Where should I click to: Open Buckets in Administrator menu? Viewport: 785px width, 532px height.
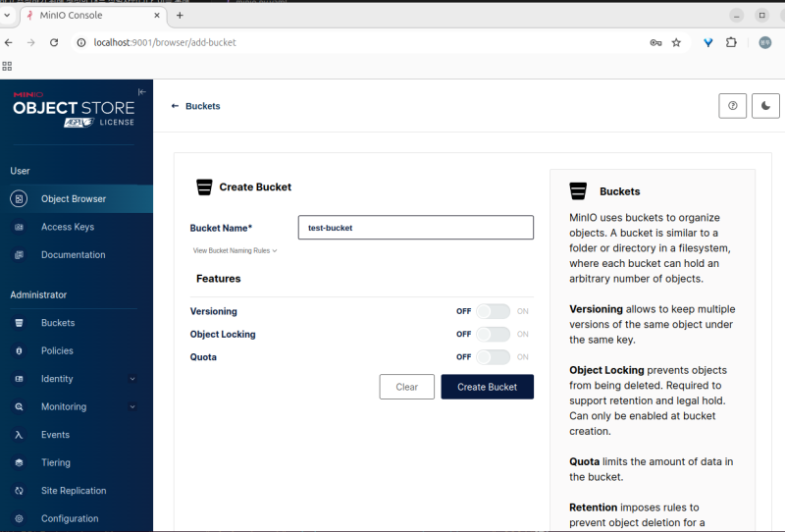click(77, 323)
